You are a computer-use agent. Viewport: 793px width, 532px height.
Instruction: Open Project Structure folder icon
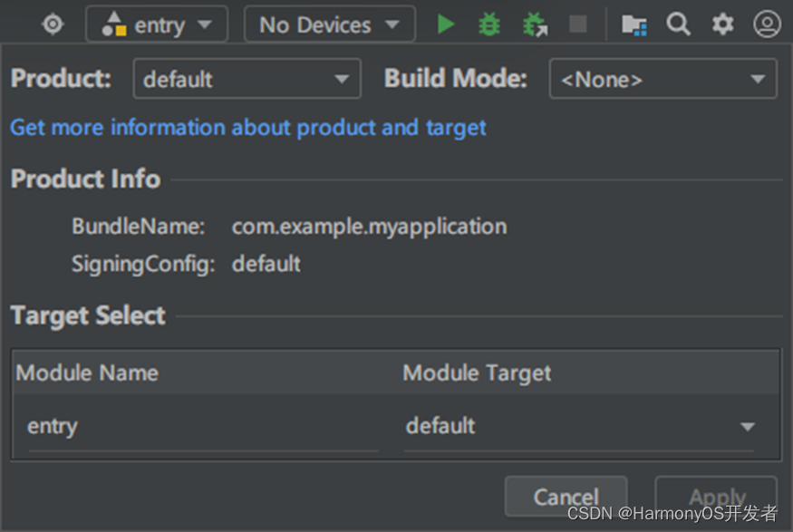point(634,24)
